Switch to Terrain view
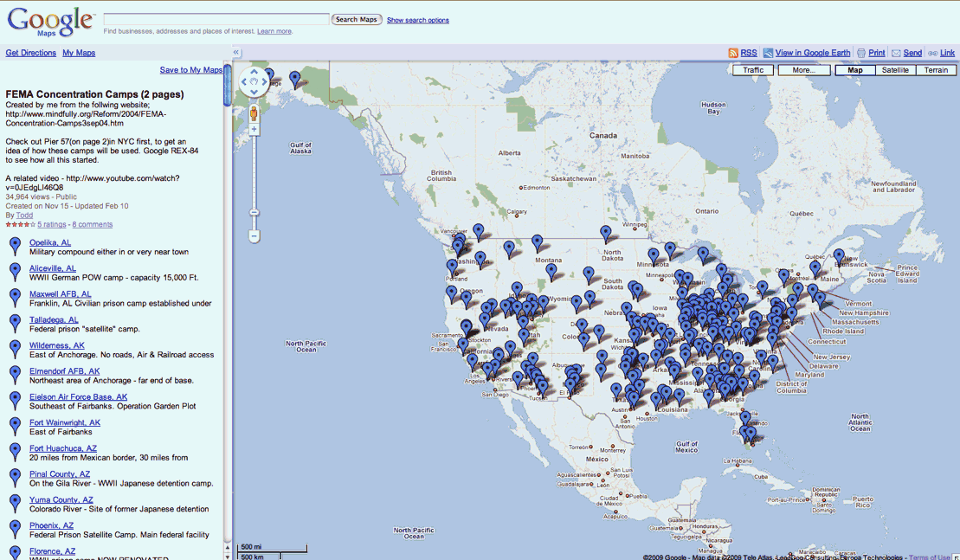Screen dimensions: 960x560 click(x=936, y=70)
